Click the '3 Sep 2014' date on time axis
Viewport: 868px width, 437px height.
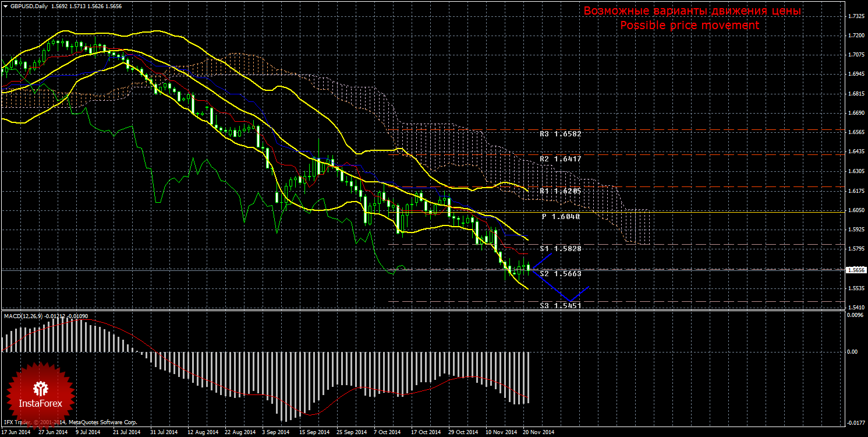pyautogui.click(x=276, y=432)
